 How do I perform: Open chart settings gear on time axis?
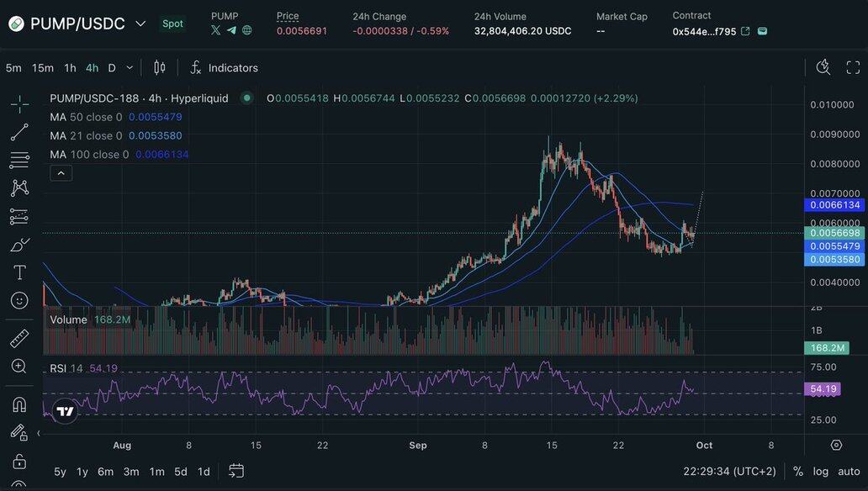[x=836, y=445]
